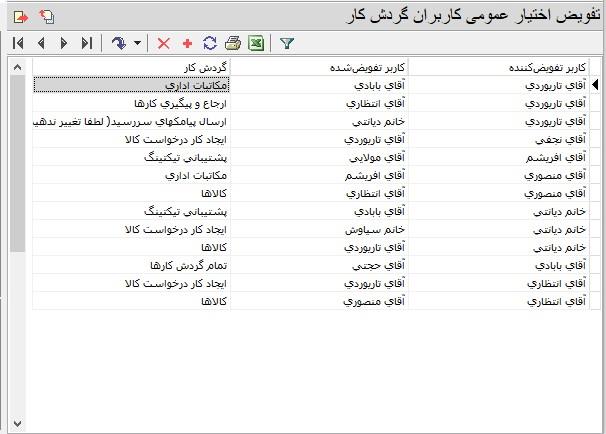Go to the previous record

pyautogui.click(x=41, y=44)
